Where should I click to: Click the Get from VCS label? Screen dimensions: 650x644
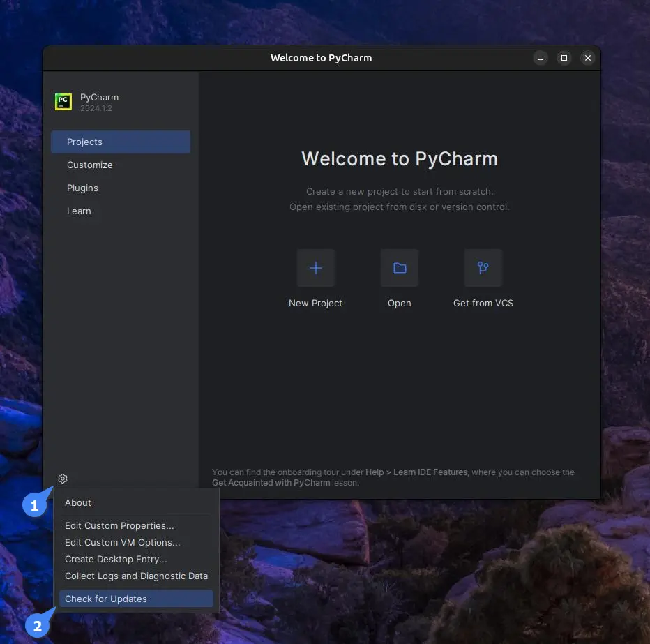click(x=483, y=303)
